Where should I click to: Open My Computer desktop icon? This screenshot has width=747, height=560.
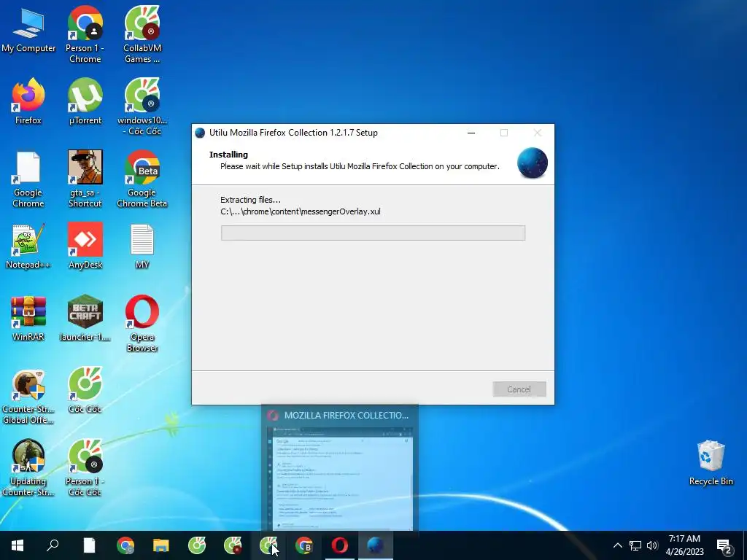click(28, 29)
